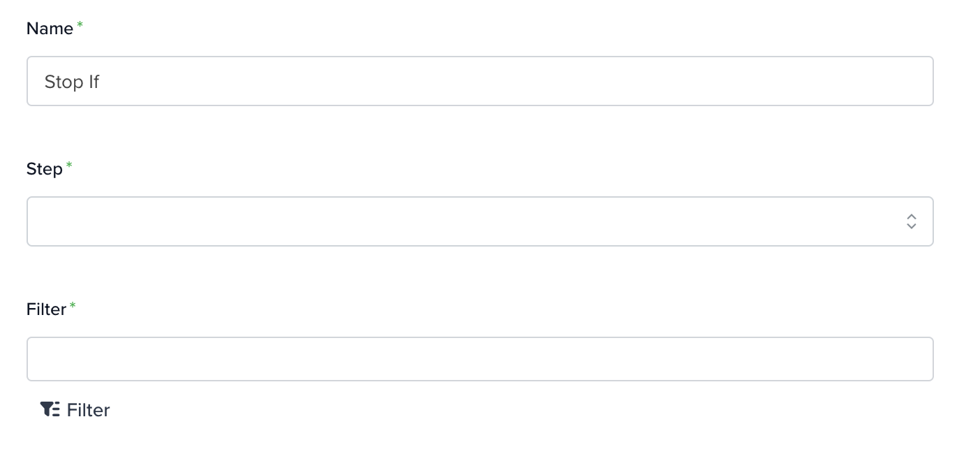Click the green asterisk next to Step
The height and width of the screenshot is (454, 980).
tap(69, 166)
